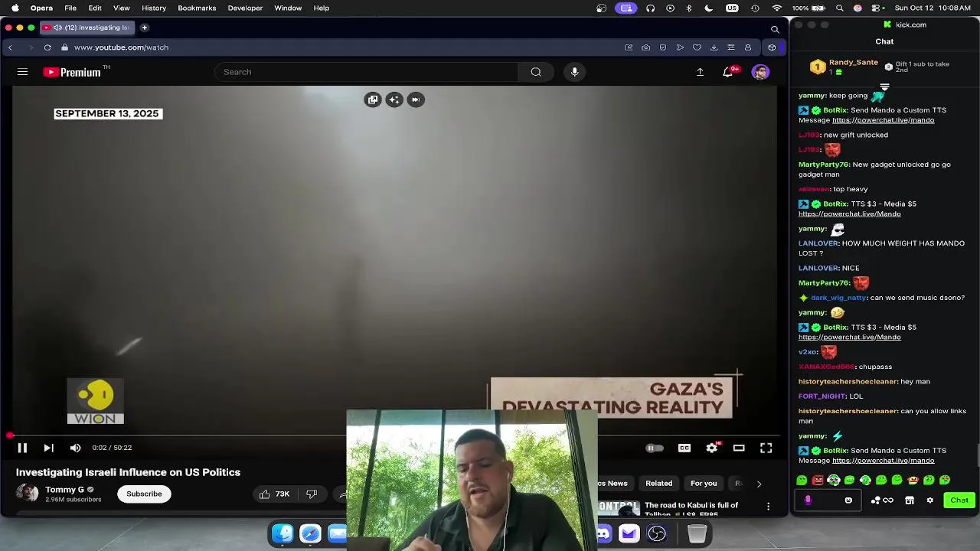The image size is (980, 551).
Task: Open the Finder icon in the Dock
Action: 283,533
